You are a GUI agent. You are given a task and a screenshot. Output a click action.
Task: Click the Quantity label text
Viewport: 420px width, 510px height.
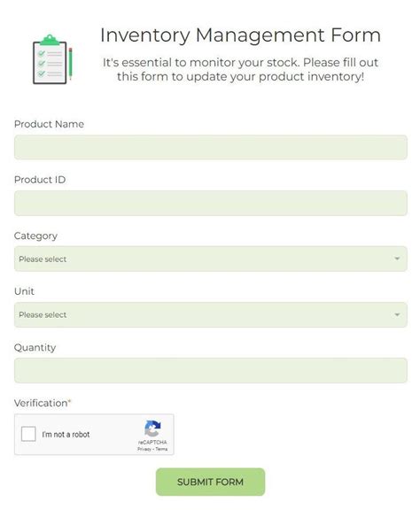[35, 347]
